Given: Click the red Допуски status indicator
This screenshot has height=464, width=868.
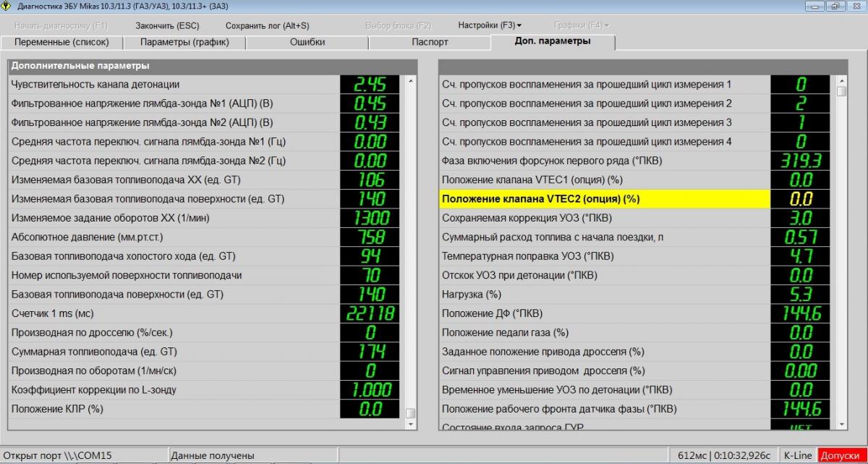Looking at the screenshot, I should (842, 456).
